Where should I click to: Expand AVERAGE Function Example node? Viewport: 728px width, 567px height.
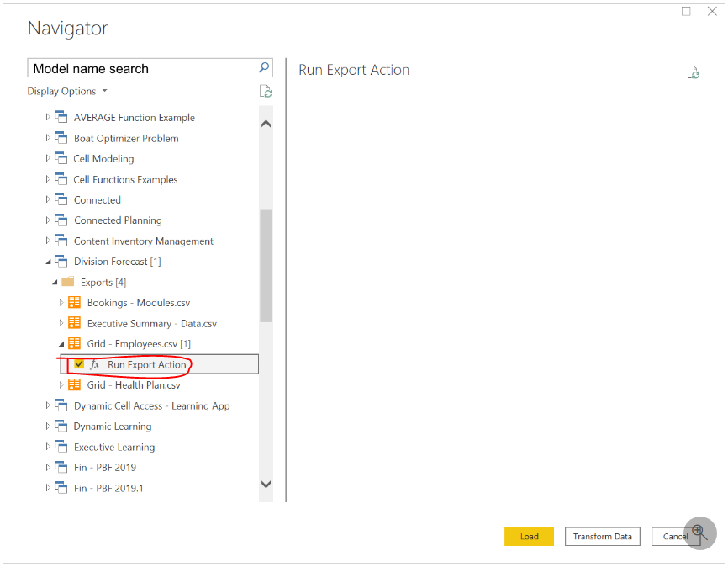tap(47, 117)
